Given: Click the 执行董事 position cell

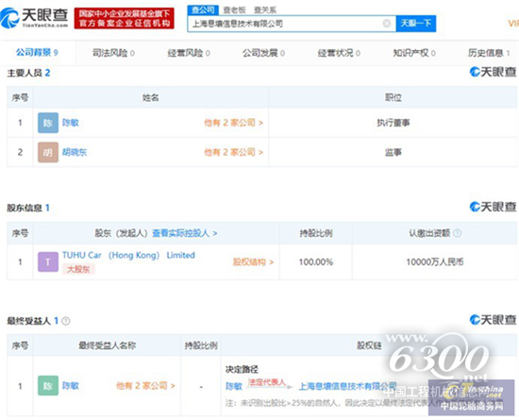Looking at the screenshot, I should tap(393, 123).
